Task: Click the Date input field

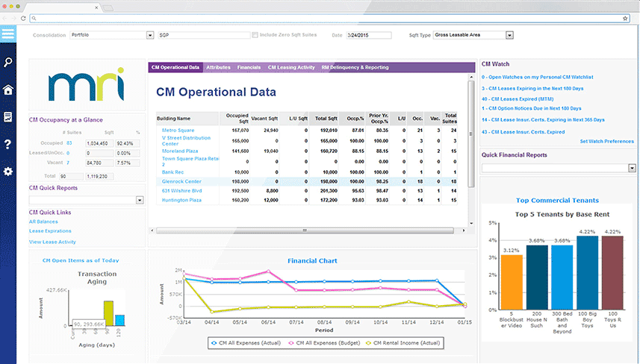Action: coord(369,36)
